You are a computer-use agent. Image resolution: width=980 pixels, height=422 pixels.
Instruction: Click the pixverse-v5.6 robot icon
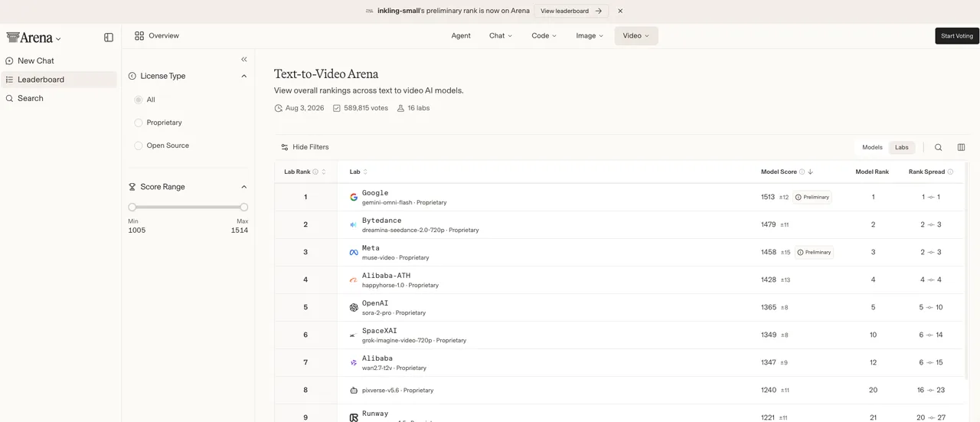tap(354, 390)
